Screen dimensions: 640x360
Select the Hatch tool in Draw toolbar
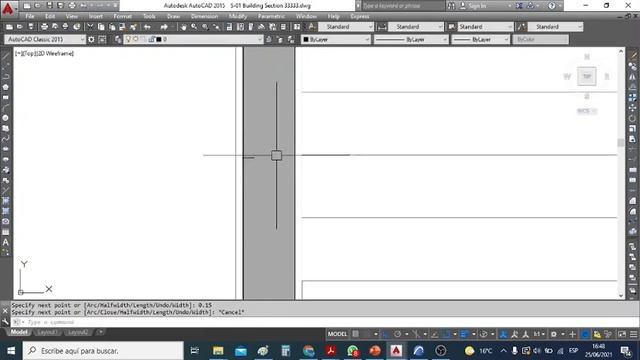pos(6,201)
